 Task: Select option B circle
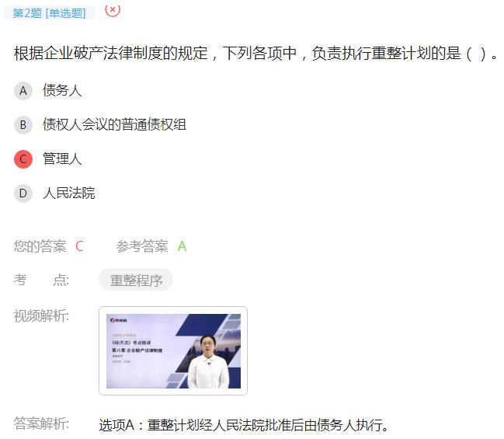23,125
